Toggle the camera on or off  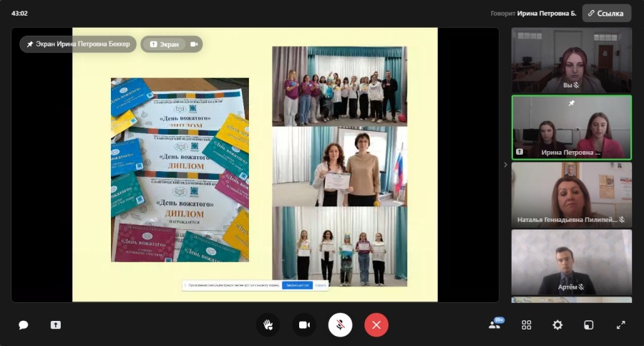coord(303,325)
